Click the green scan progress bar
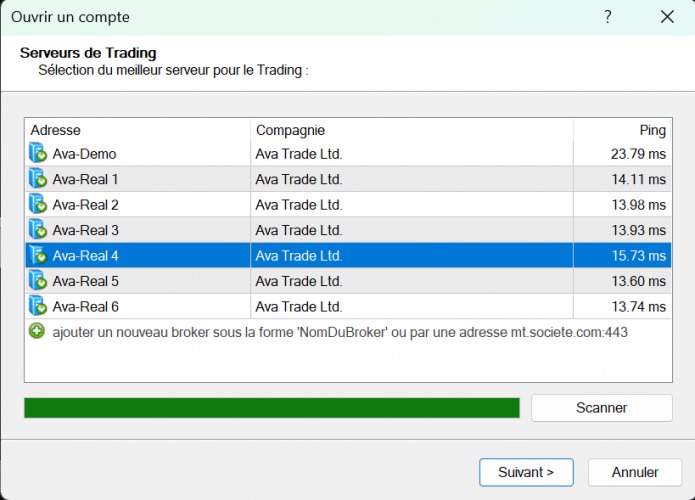 tap(272, 408)
